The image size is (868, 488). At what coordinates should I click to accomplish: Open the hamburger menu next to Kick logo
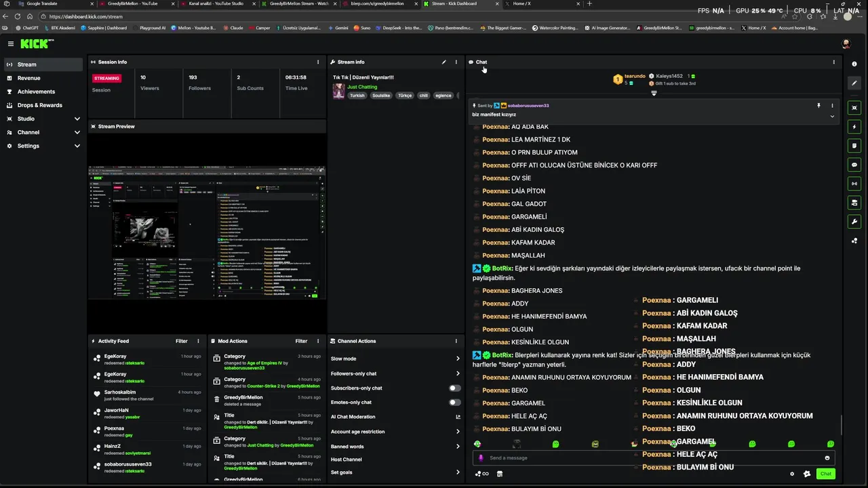[10, 43]
